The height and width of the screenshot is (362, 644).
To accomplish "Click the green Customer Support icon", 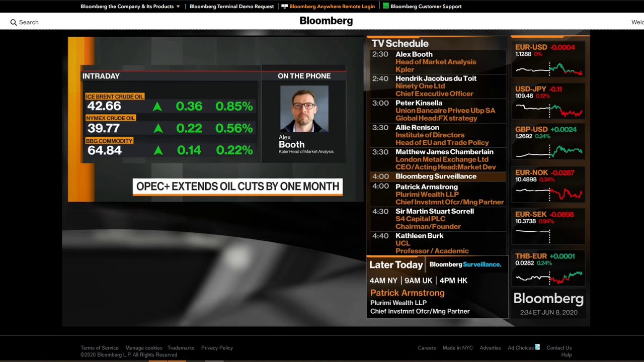I will tap(386, 6).
